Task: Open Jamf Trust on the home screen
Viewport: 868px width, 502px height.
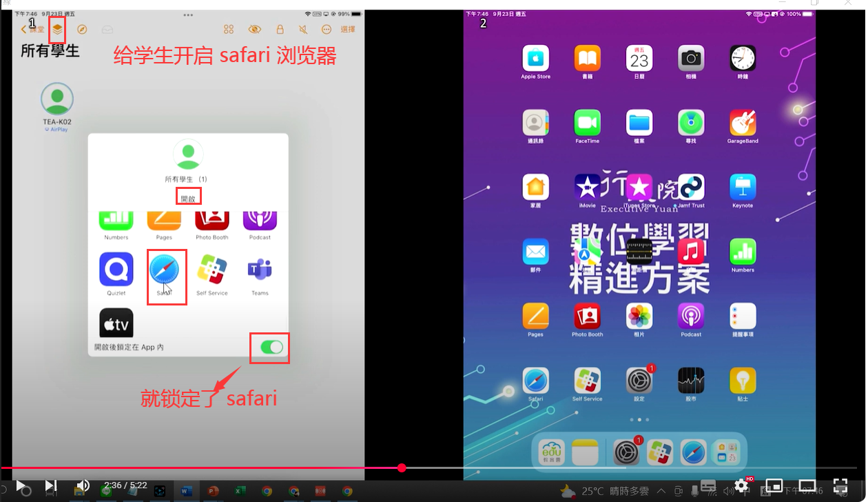Action: coord(691,187)
